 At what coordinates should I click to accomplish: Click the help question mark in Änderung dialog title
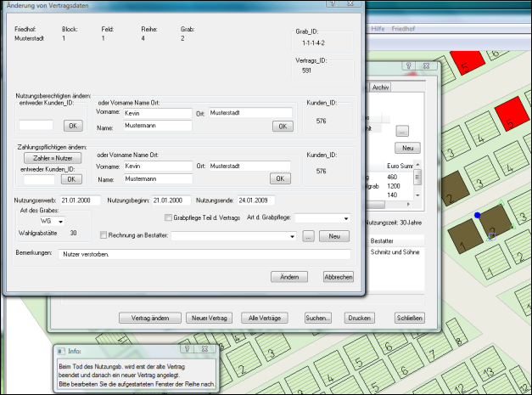[x=333, y=3]
